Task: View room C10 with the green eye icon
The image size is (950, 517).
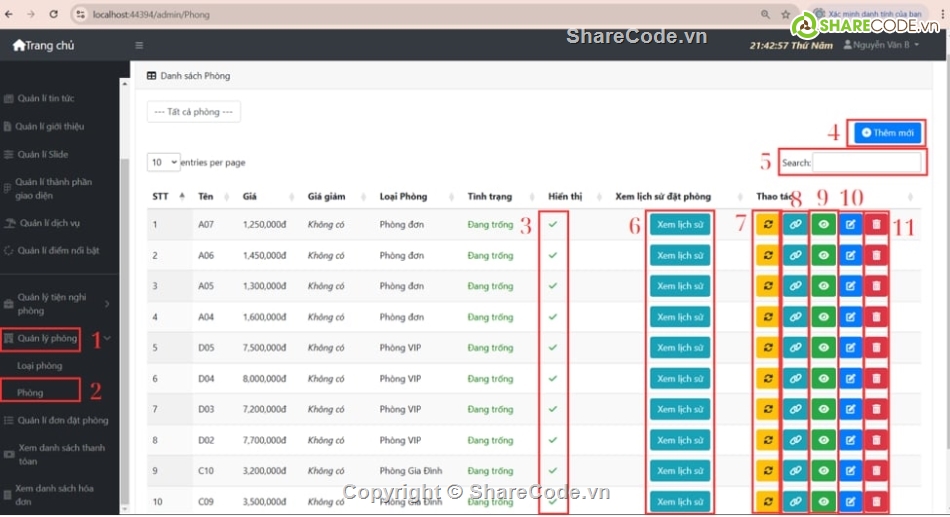Action: [823, 471]
